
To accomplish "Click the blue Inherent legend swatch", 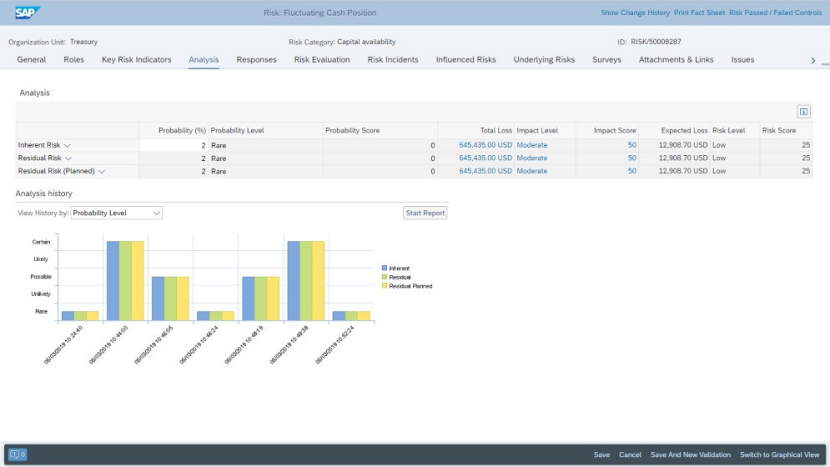I will tap(384, 268).
